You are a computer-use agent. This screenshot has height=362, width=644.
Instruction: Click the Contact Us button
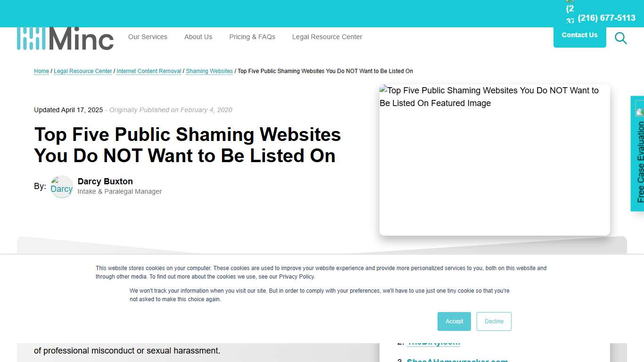point(579,34)
